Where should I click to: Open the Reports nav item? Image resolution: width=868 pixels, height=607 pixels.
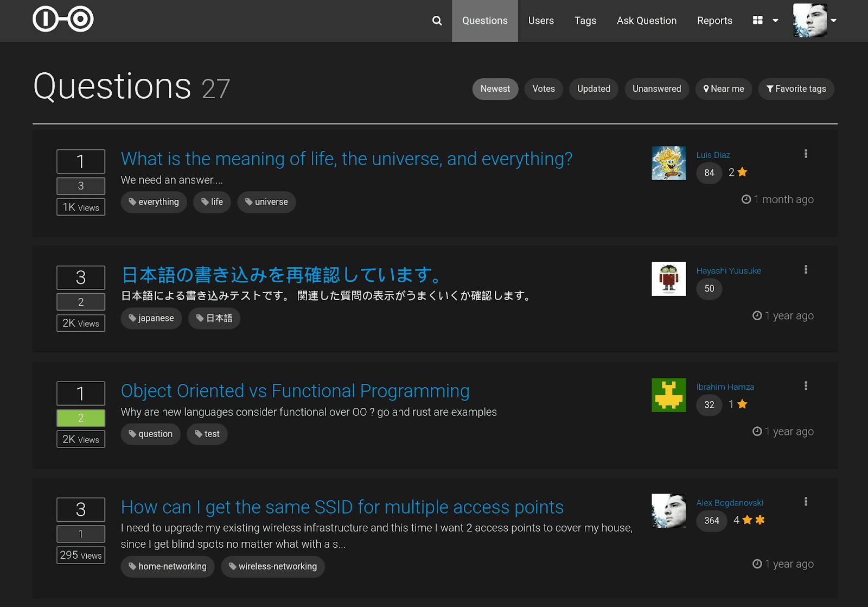[714, 21]
